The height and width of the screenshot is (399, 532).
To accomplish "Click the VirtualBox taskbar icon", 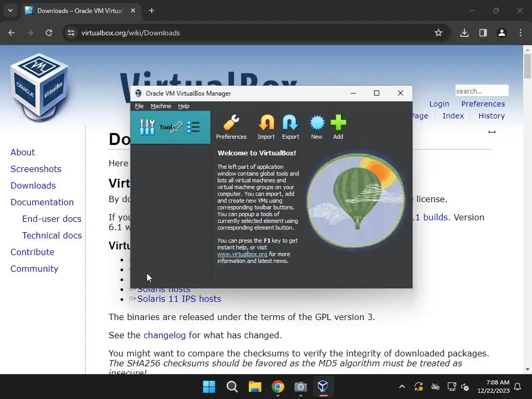I will point(323,387).
